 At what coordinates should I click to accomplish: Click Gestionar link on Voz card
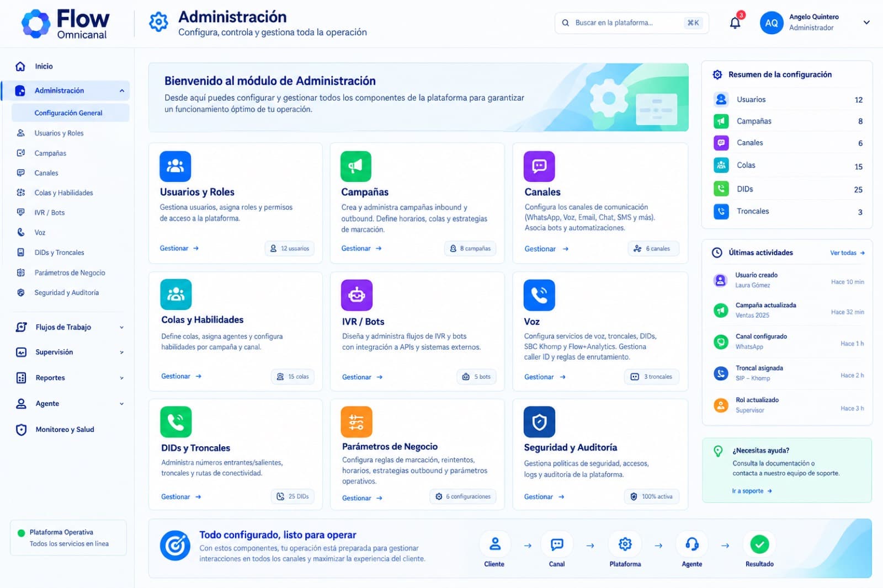[x=545, y=377]
